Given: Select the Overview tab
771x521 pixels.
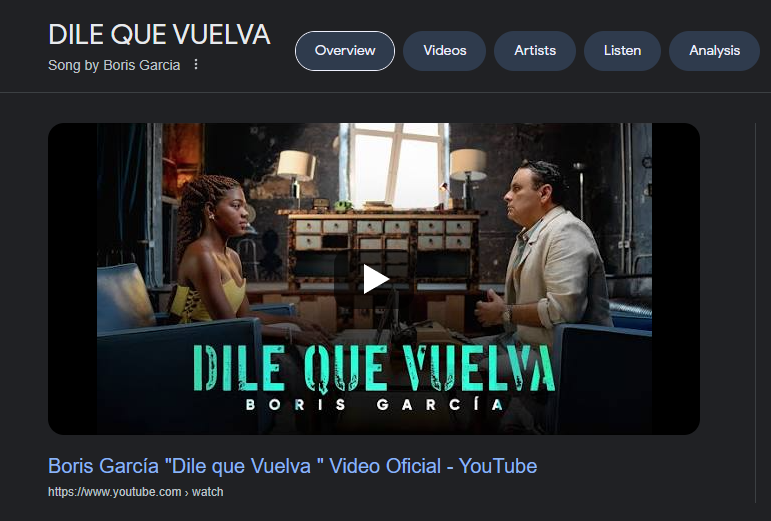Looking at the screenshot, I should point(345,51).
